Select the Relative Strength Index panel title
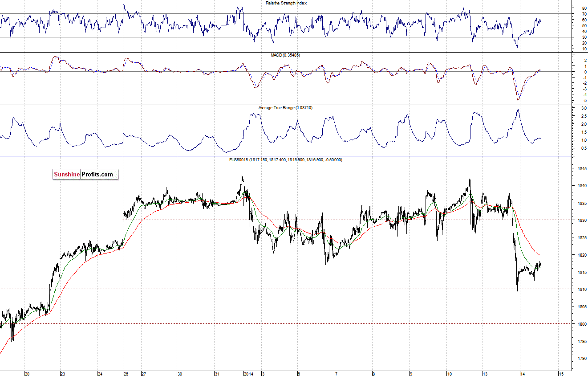The width and height of the screenshot is (588, 376). (286, 3)
